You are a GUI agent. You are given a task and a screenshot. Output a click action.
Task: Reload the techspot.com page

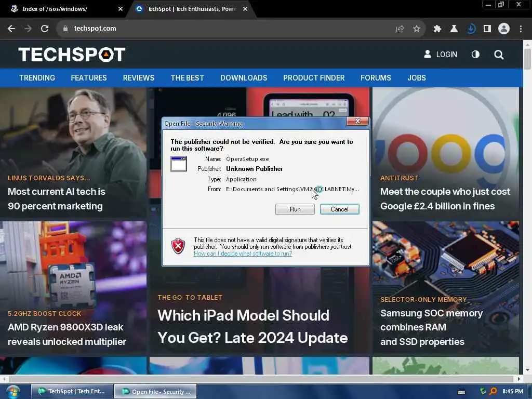(x=45, y=29)
